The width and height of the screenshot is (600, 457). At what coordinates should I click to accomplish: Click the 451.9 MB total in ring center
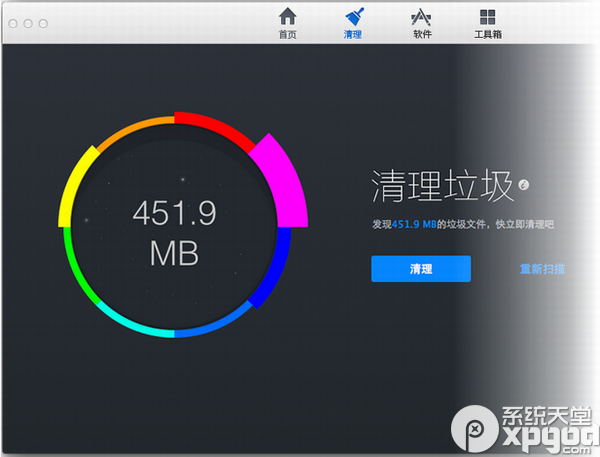[x=174, y=231]
